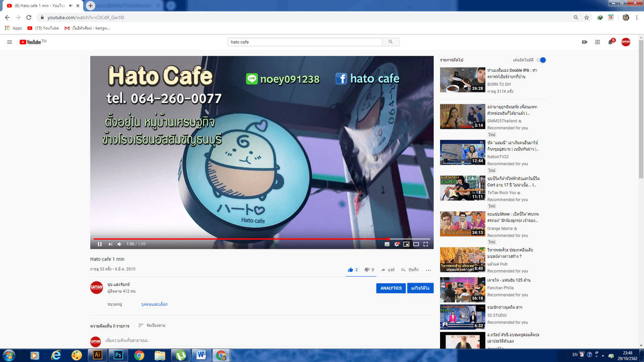This screenshot has height=362, width=644.
Task: Click the search magnifier button
Action: click(391, 42)
